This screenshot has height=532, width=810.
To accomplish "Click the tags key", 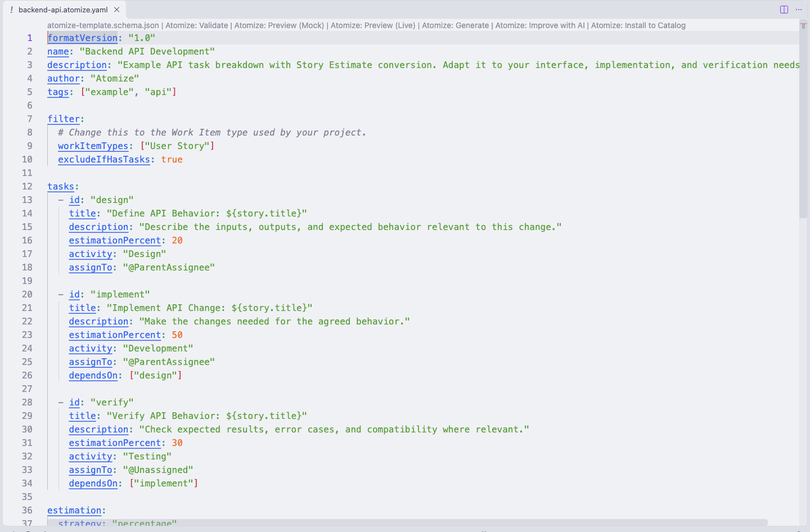I will [58, 92].
